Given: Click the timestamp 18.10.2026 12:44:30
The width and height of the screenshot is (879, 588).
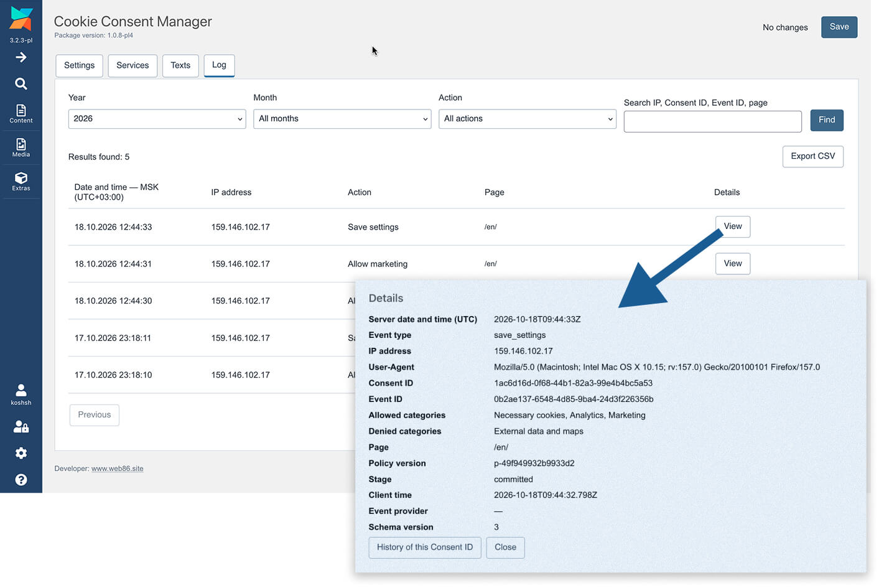Looking at the screenshot, I should point(113,301).
